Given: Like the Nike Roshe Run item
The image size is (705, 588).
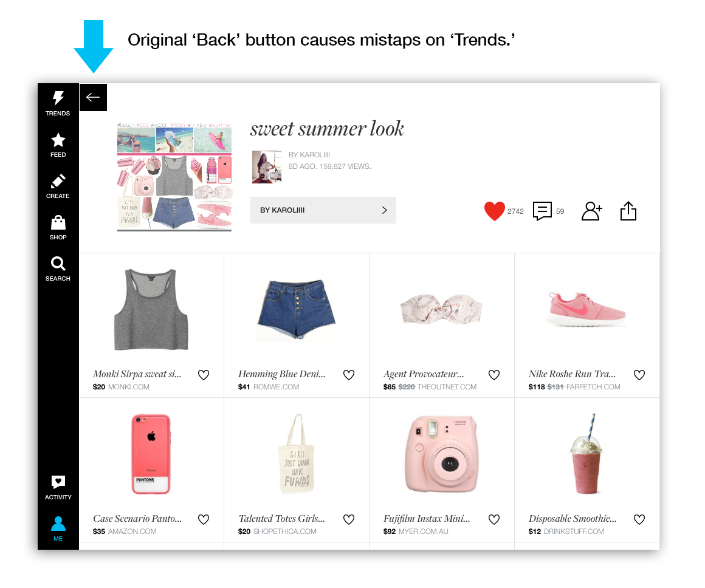Looking at the screenshot, I should click(x=639, y=374).
